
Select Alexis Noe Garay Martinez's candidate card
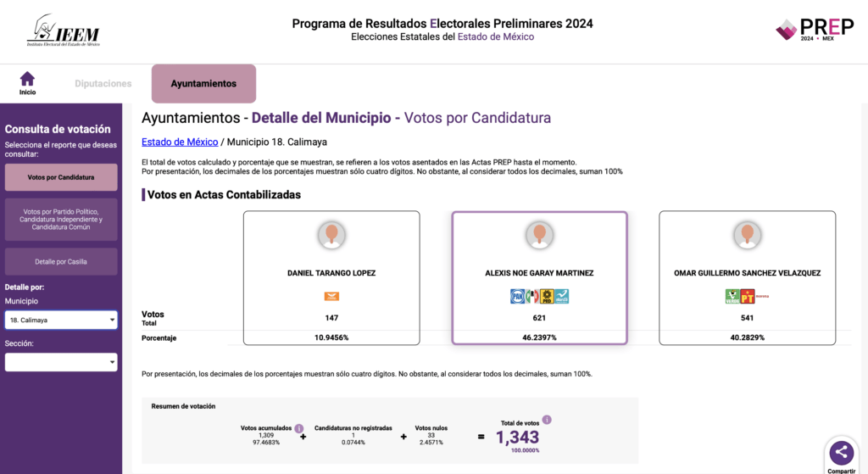click(x=539, y=277)
